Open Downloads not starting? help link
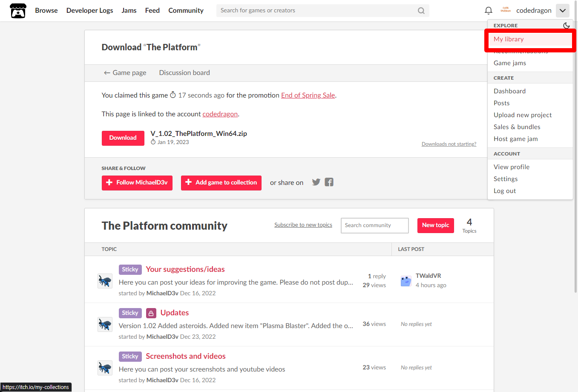 [x=449, y=144]
